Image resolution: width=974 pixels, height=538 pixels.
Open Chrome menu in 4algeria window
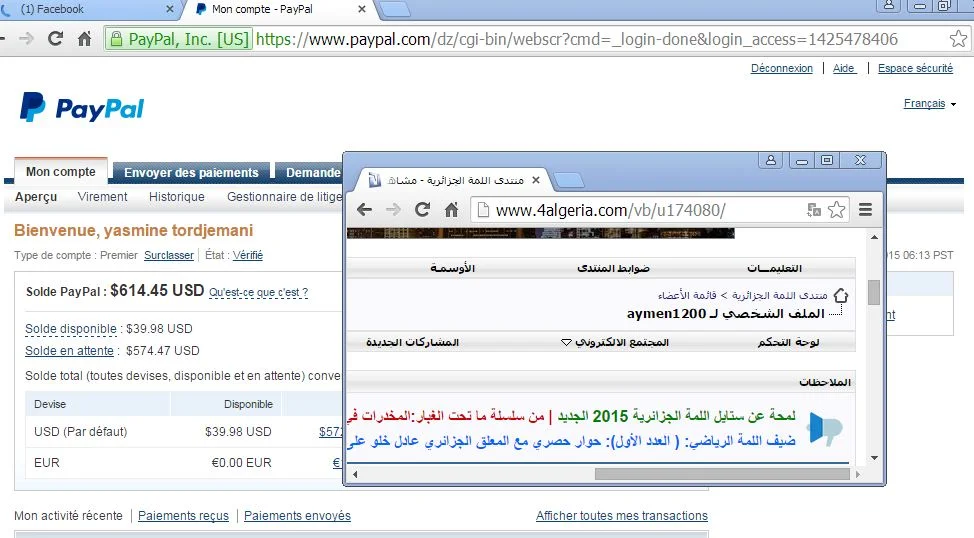coord(865,210)
